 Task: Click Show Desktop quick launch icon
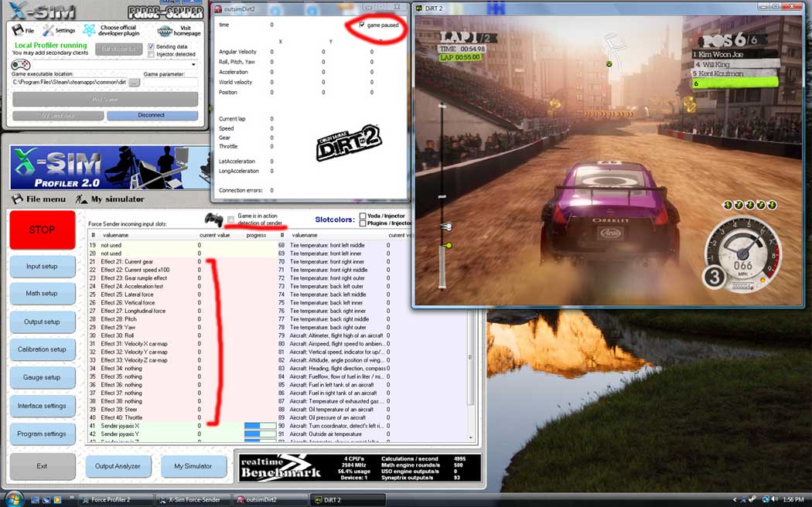pos(35,500)
